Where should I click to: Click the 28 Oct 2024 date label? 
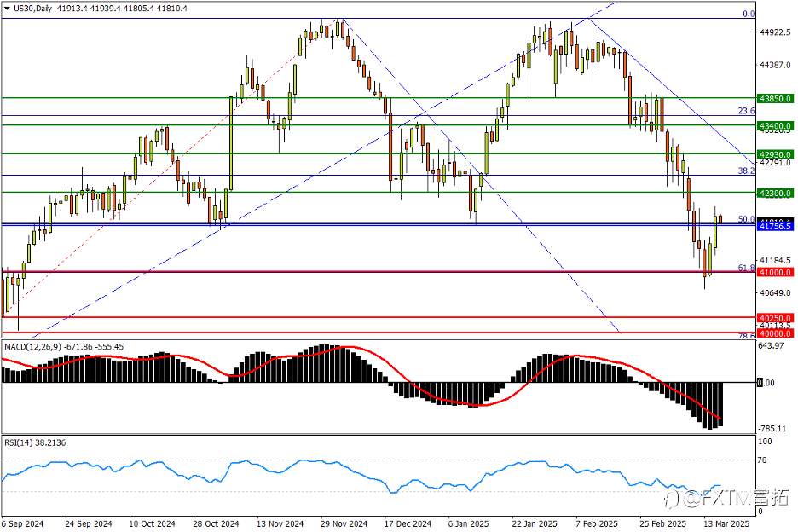[216, 523]
